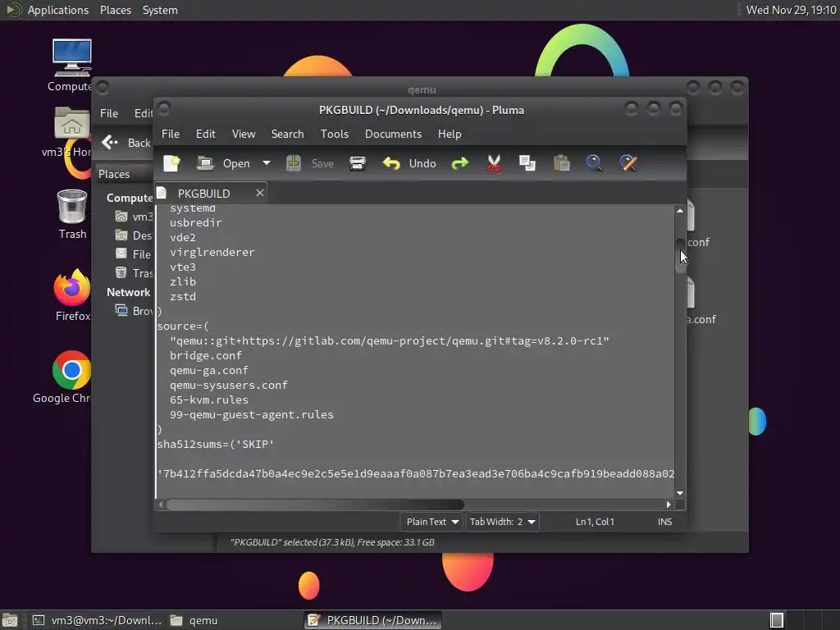This screenshot has width=840, height=630.
Task: Click the Find magnifier icon
Action: pyautogui.click(x=594, y=163)
